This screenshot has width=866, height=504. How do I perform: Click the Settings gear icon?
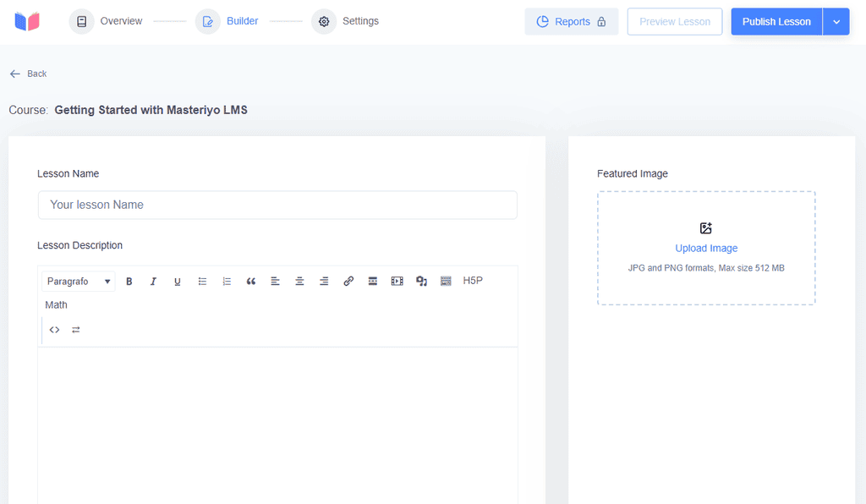coord(324,21)
